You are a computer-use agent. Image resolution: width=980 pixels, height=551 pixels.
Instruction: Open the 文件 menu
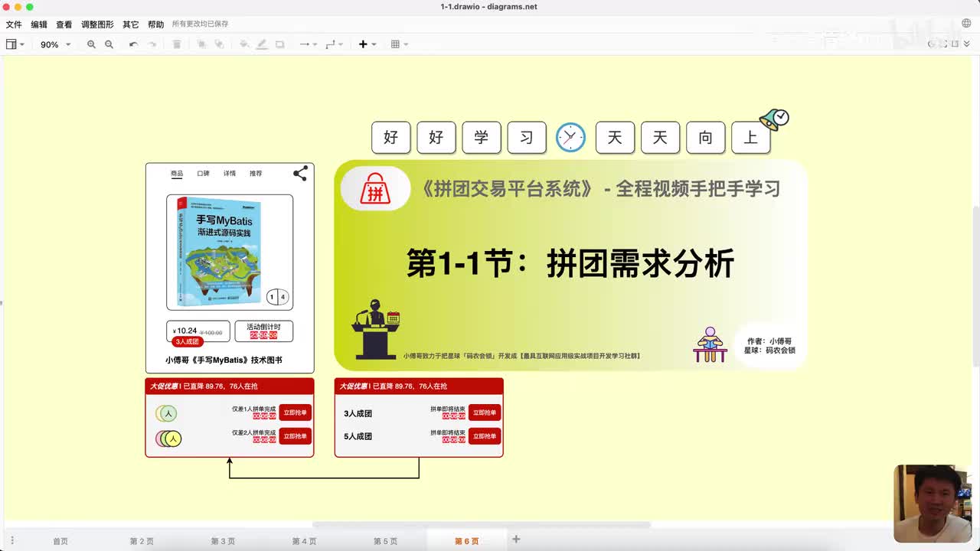point(14,24)
